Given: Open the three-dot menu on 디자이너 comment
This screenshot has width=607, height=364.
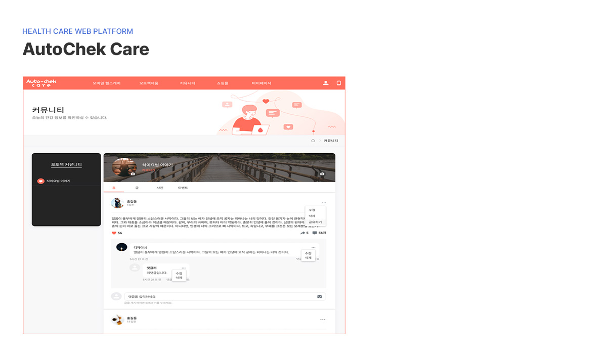Looking at the screenshot, I should pos(313,248).
